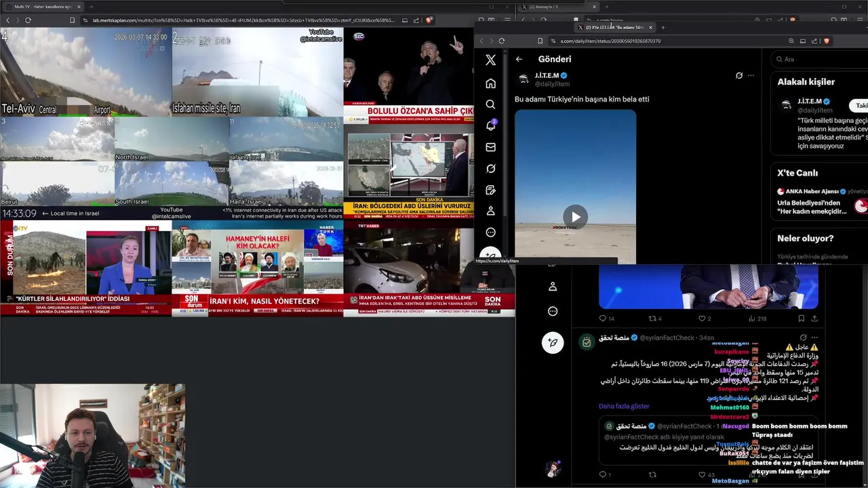Image resolution: width=868 pixels, height=488 pixels.
Task: Open Brave shields icon in post window
Action: (826, 41)
